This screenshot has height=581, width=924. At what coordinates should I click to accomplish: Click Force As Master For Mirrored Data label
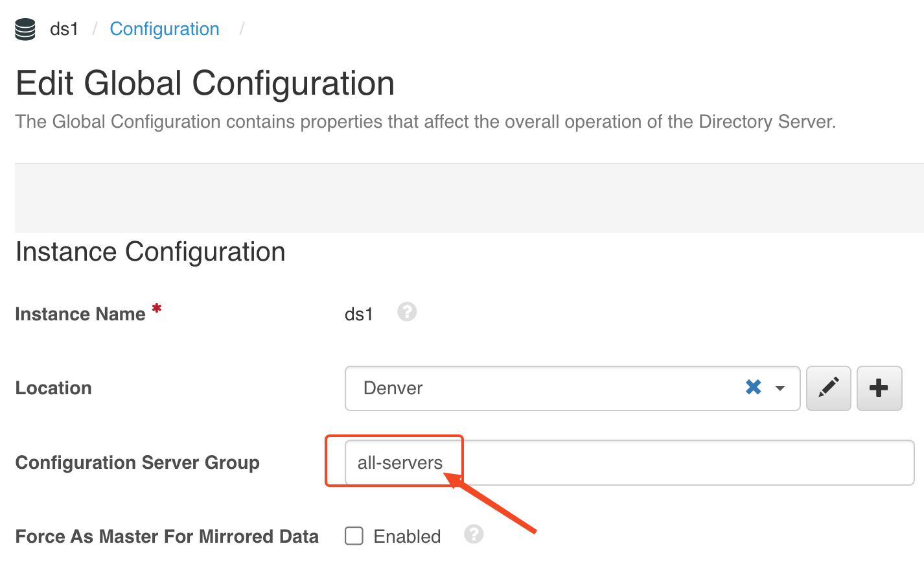(x=167, y=536)
